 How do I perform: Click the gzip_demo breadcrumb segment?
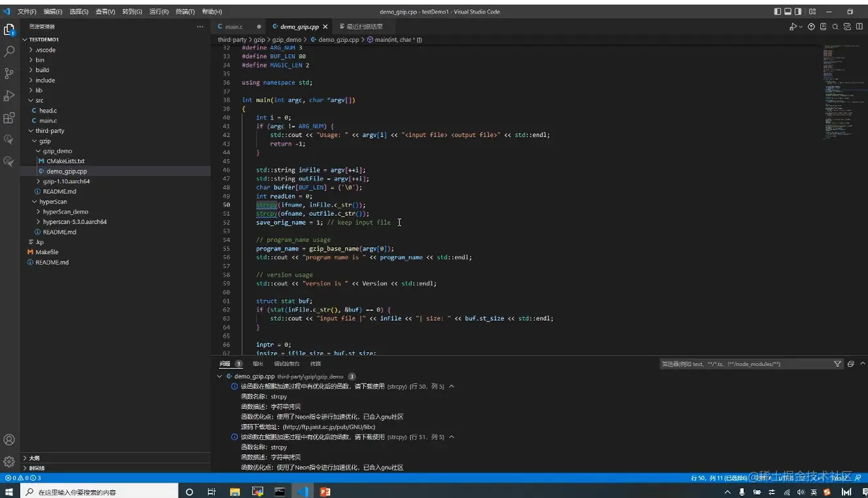point(287,40)
